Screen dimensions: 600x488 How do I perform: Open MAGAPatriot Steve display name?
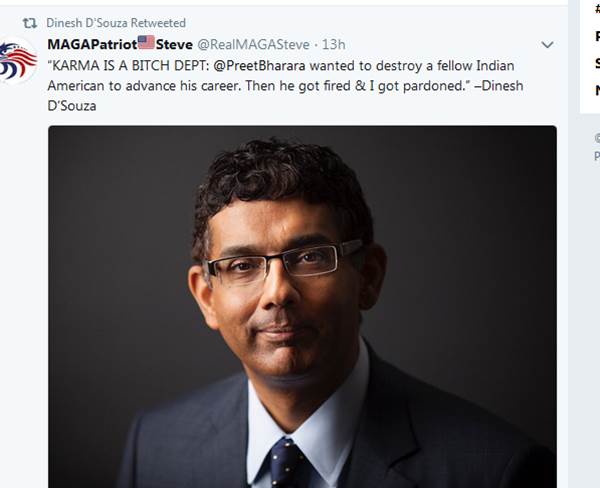tap(120, 44)
